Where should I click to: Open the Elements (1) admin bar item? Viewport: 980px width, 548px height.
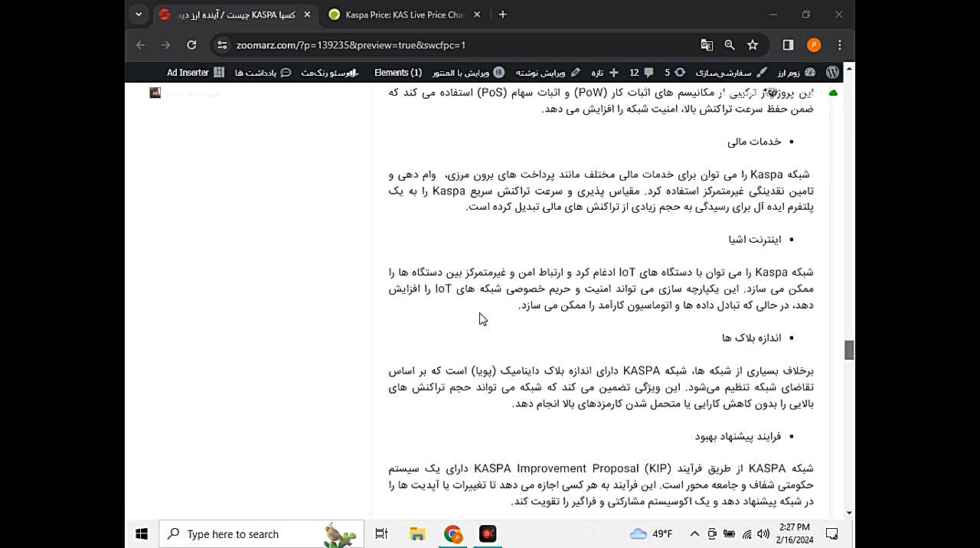pos(398,72)
